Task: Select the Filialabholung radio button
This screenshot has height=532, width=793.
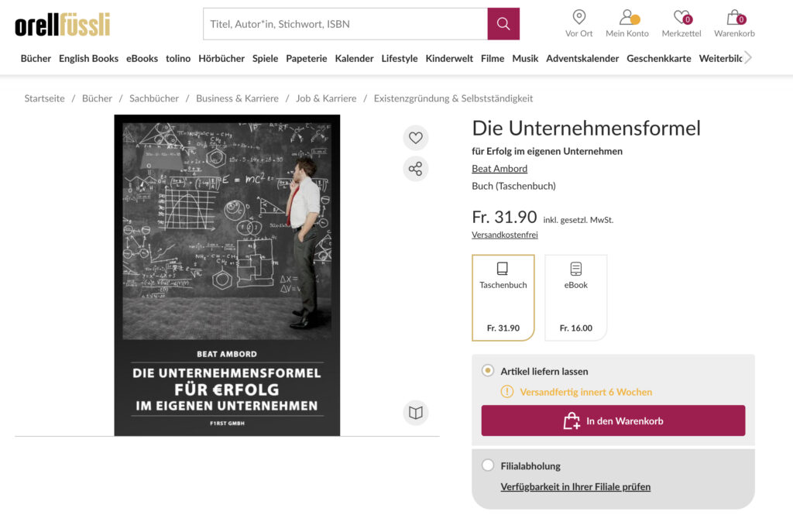Action: 488,465
